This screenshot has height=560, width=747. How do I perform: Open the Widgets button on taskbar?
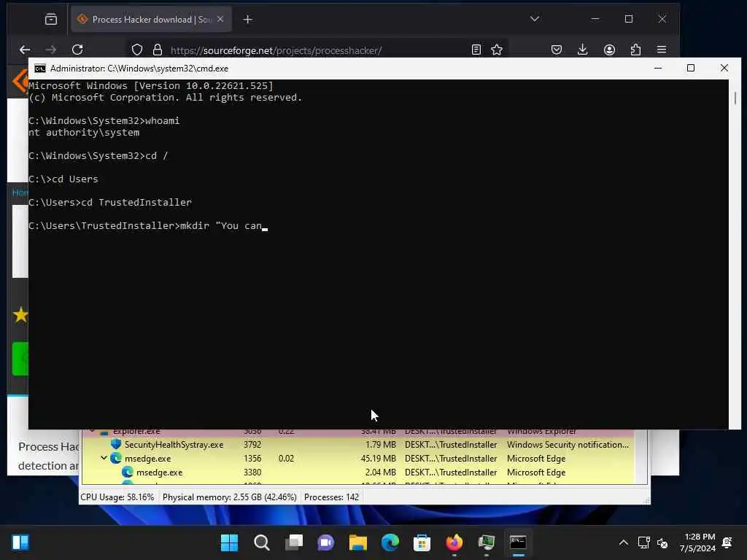pyautogui.click(x=20, y=542)
